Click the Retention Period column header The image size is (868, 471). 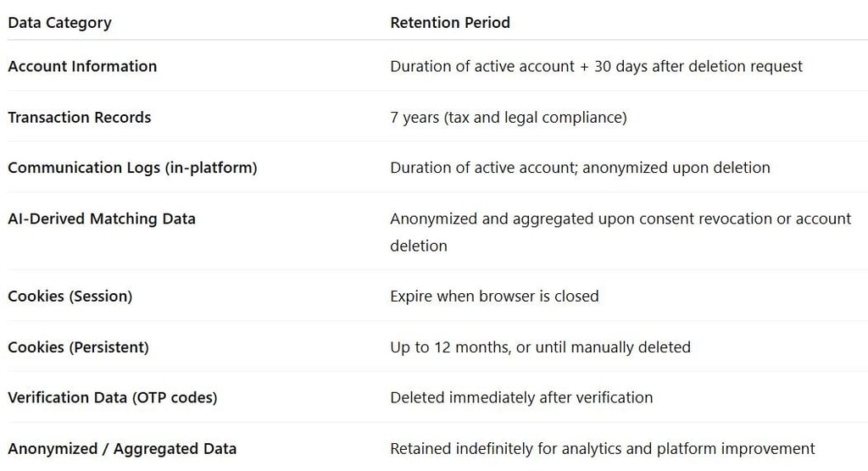[x=450, y=23]
